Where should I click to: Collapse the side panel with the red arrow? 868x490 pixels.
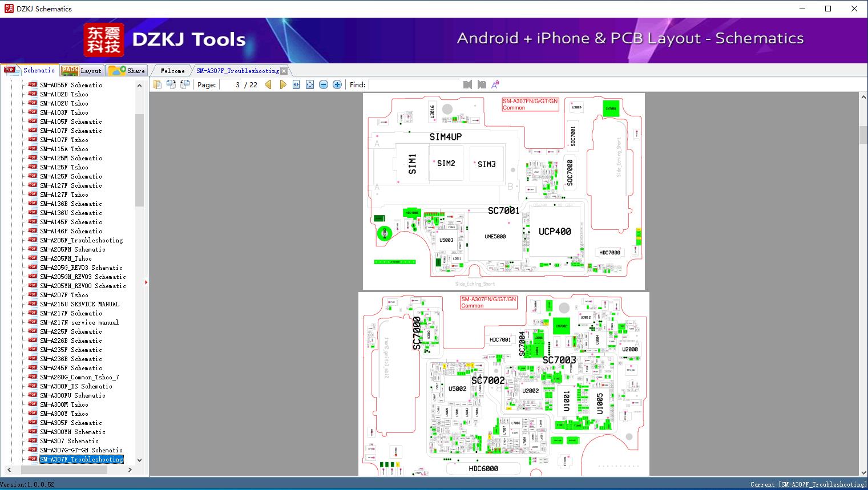(146, 282)
